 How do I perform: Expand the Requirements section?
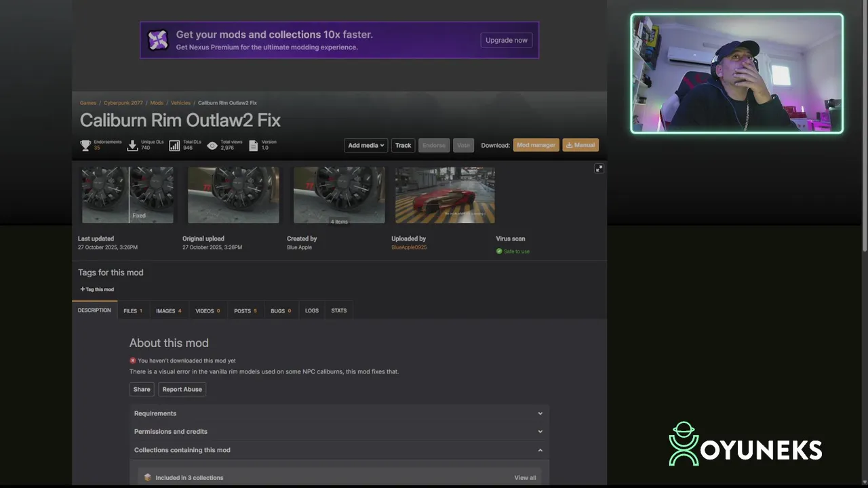(x=339, y=413)
